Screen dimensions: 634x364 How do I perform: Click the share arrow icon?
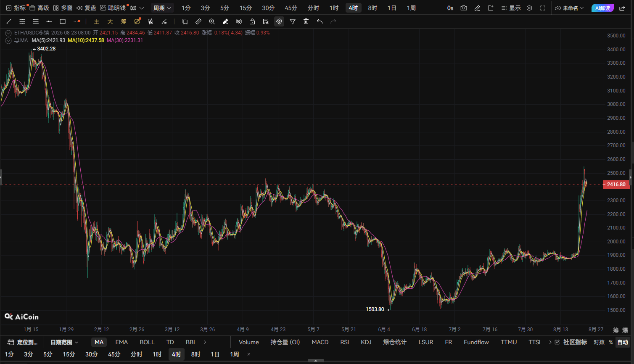tap(622, 8)
